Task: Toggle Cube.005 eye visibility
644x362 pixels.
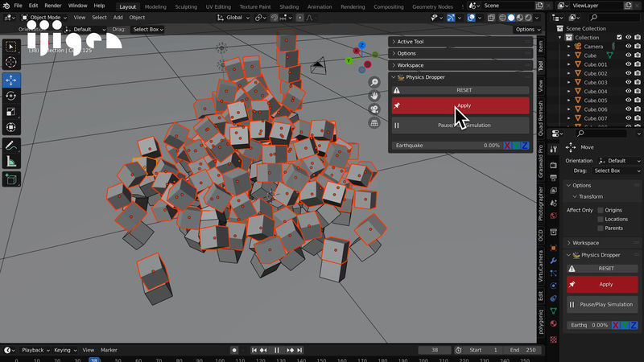Action: (629, 100)
